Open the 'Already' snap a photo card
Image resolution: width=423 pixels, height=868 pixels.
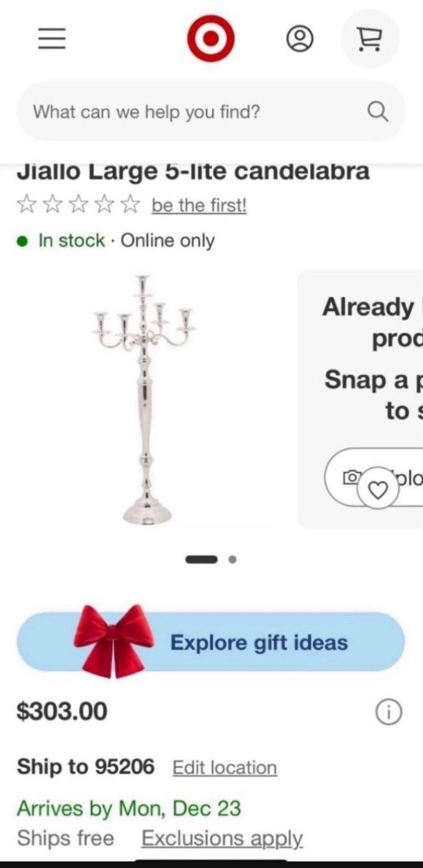pyautogui.click(x=360, y=399)
